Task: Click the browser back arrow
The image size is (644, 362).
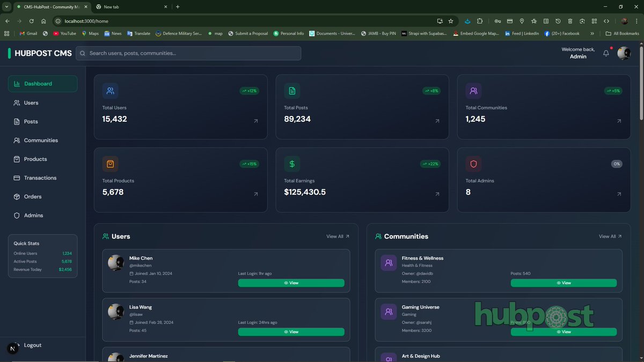Action: click(x=8, y=21)
